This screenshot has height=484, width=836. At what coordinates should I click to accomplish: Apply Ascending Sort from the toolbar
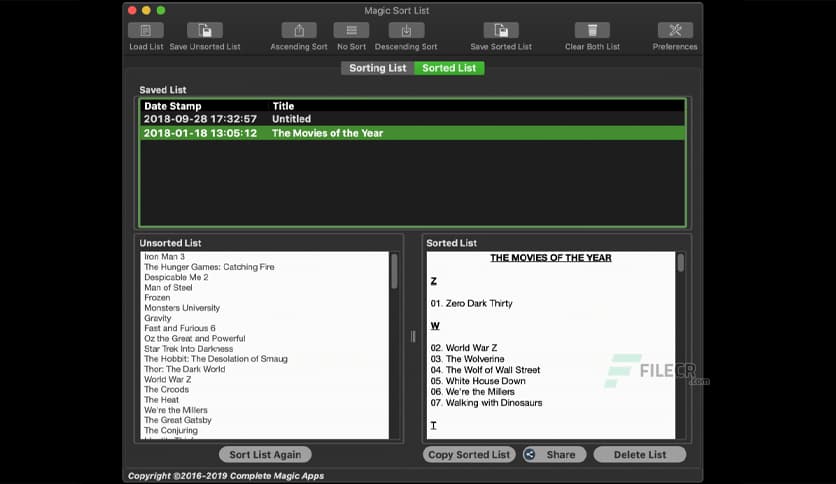298,31
